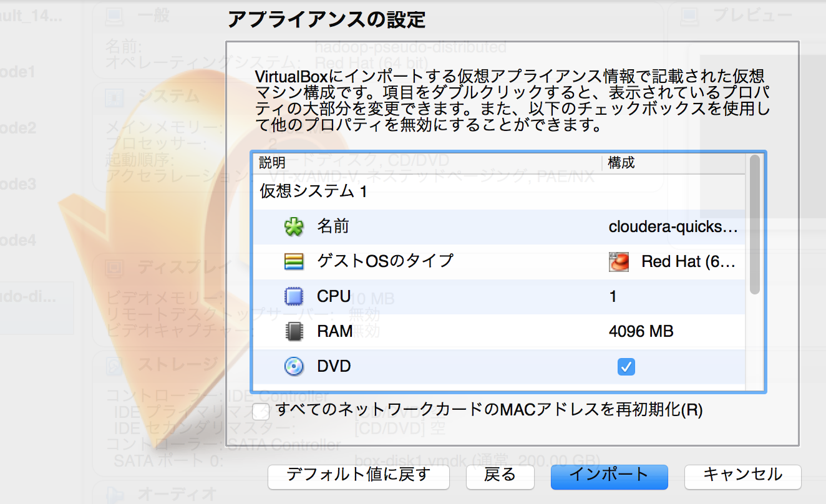
Task: Click the インポート button
Action: tap(610, 477)
